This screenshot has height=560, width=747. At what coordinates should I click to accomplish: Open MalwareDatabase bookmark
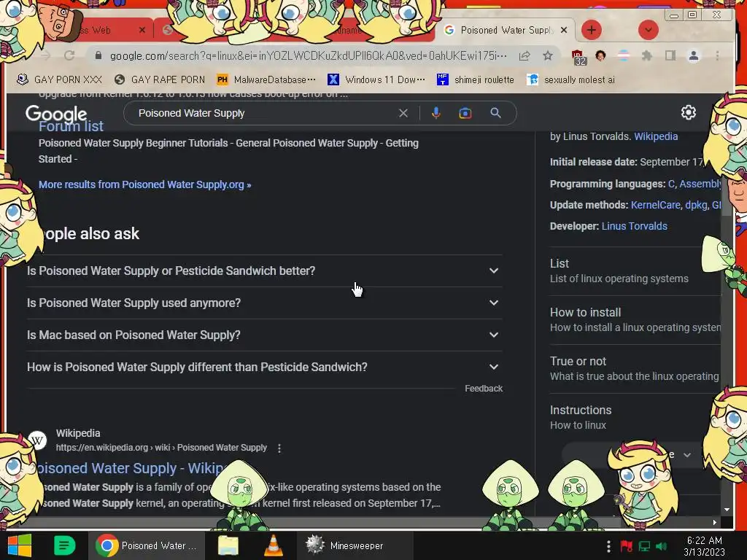pos(266,79)
